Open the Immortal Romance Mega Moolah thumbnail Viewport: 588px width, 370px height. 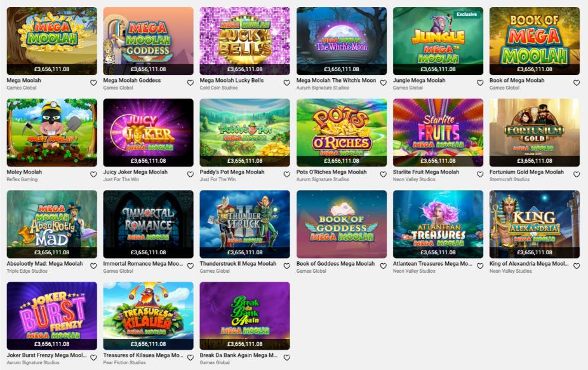point(148,224)
